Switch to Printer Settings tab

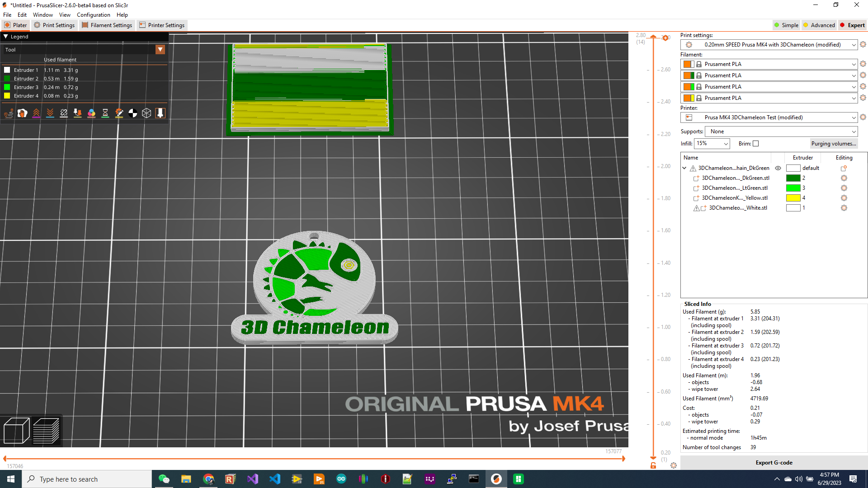(162, 25)
